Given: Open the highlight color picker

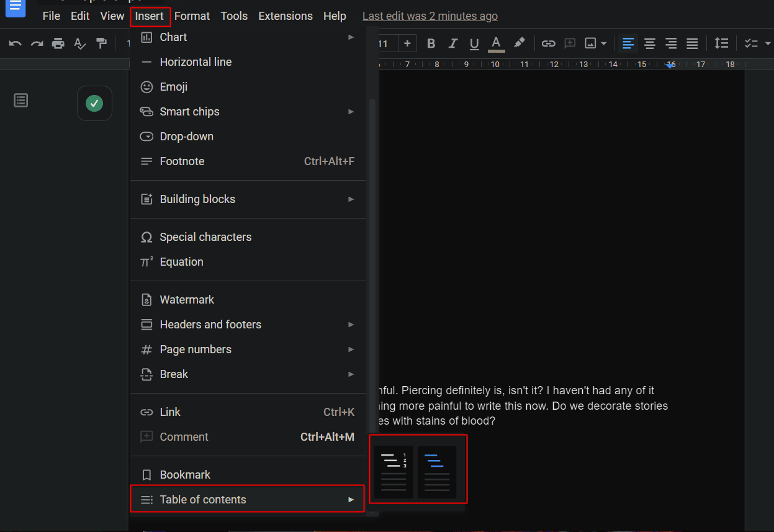Looking at the screenshot, I should coord(520,43).
